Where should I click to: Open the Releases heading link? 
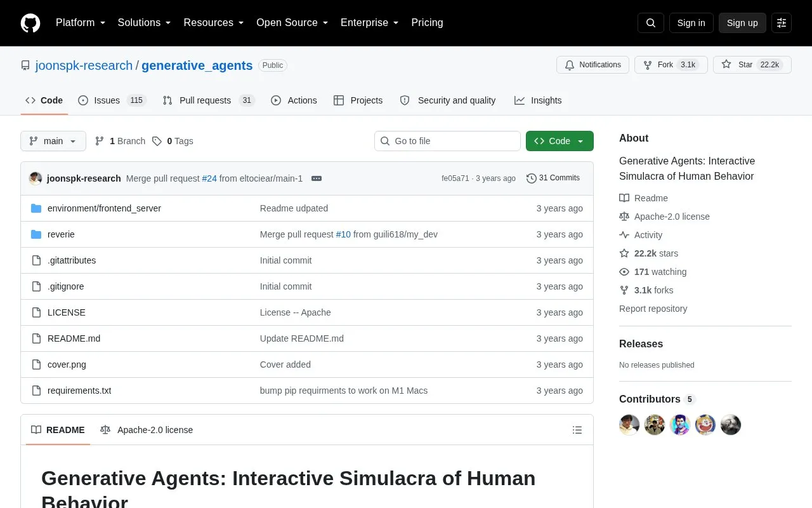[x=641, y=344]
